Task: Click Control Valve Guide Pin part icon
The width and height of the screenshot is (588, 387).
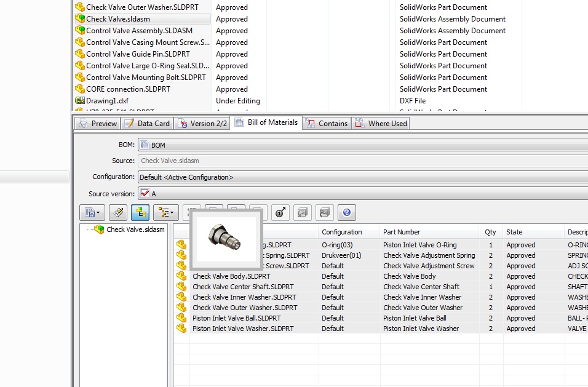Action: point(80,54)
